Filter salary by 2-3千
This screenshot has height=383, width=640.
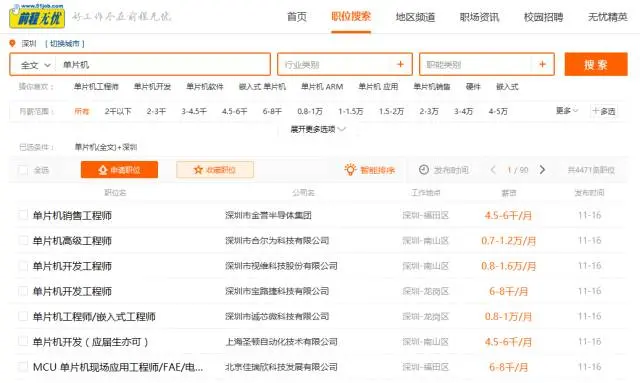point(156,111)
